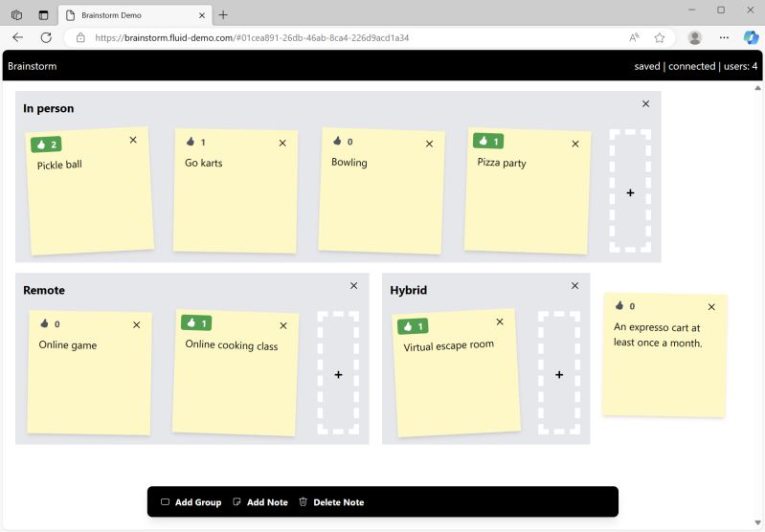
Task: Edit the In person group title
Action: coord(48,108)
